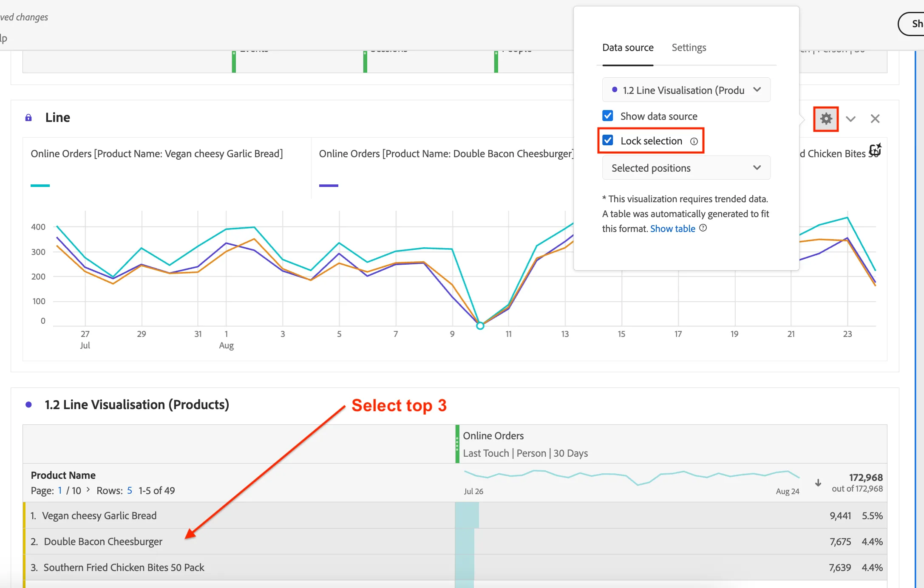
Task: Click purple legend swatch for Double Bacon Cheeseburger
Action: (x=329, y=186)
